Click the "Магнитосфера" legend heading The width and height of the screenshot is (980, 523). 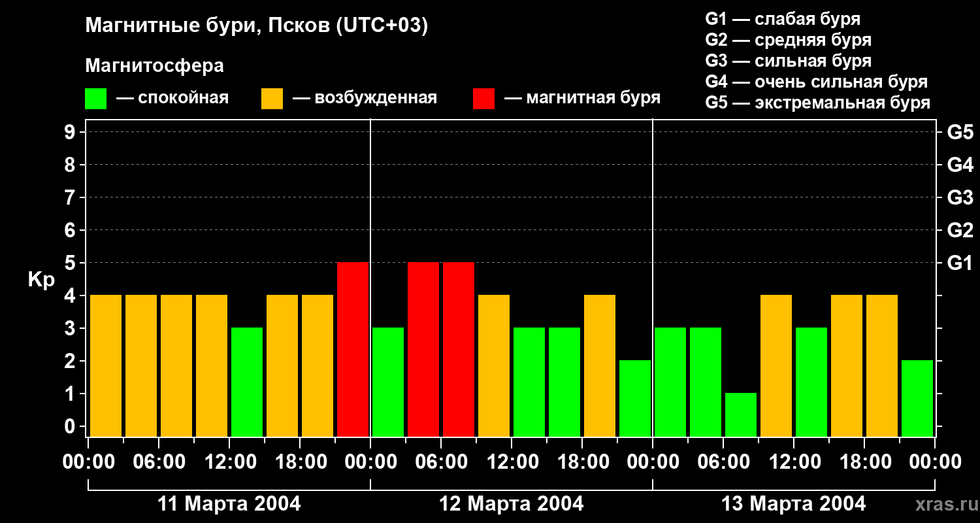tap(155, 66)
